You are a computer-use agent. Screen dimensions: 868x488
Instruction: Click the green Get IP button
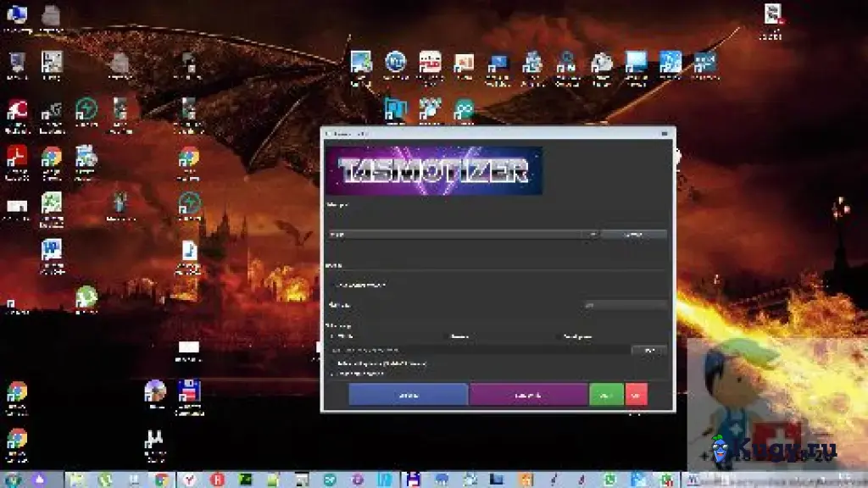point(607,395)
